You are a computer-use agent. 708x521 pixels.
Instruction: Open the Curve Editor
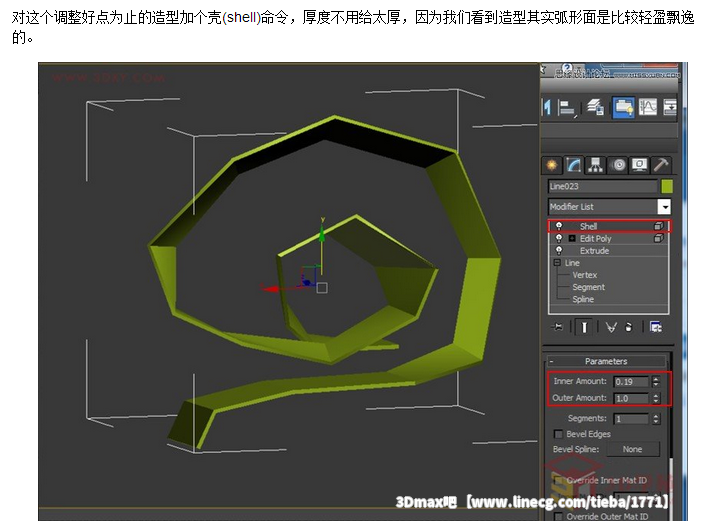(x=647, y=107)
